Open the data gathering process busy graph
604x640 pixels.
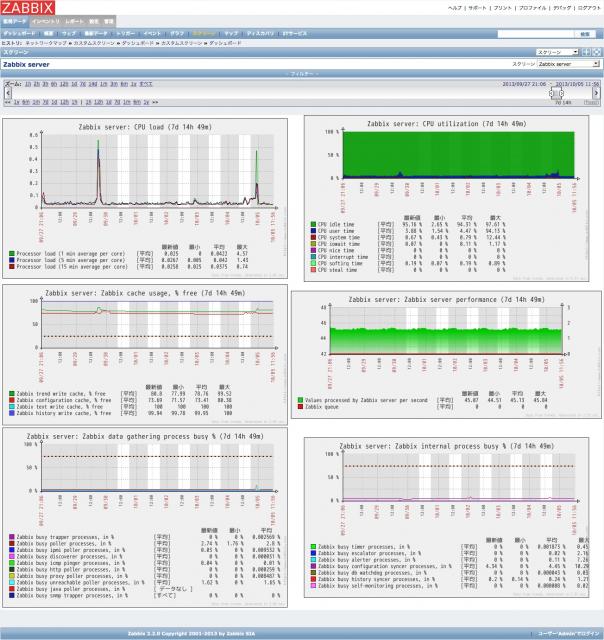[145, 518]
